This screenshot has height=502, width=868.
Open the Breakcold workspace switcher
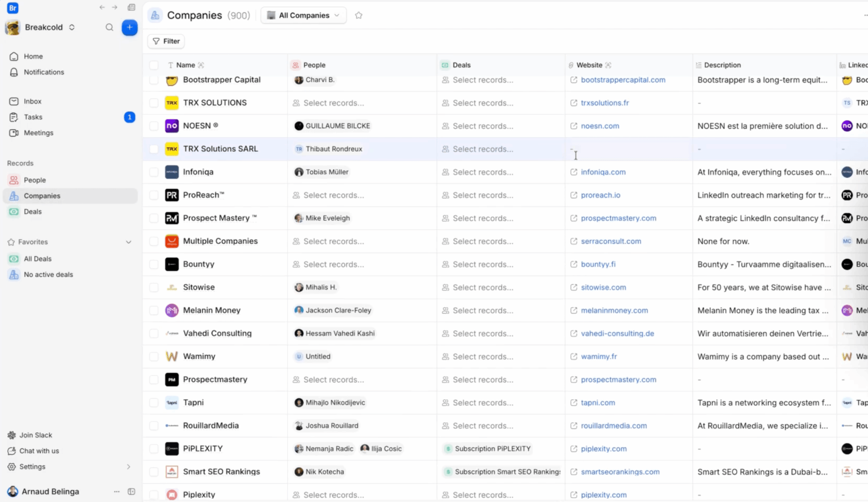50,28
